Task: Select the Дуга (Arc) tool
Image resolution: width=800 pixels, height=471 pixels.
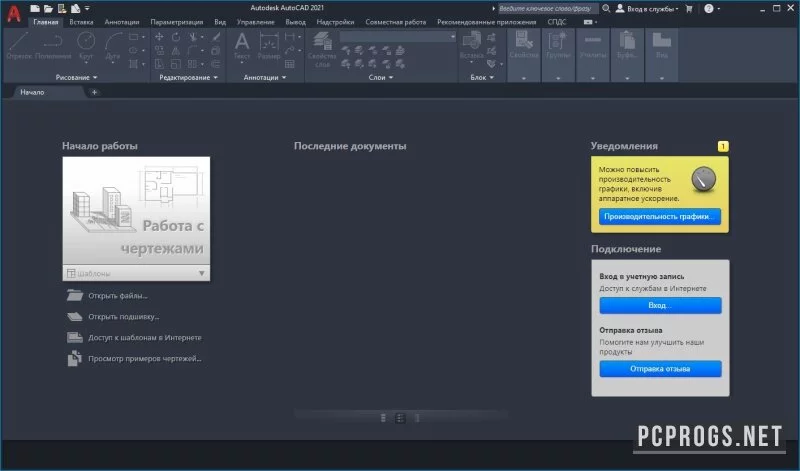Action: pos(113,45)
